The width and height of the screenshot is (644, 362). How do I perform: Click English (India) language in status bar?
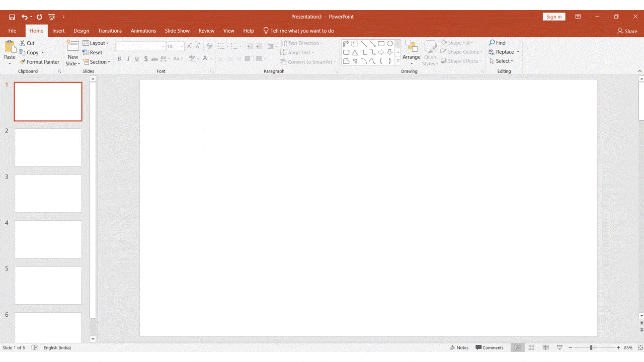pyautogui.click(x=57, y=347)
